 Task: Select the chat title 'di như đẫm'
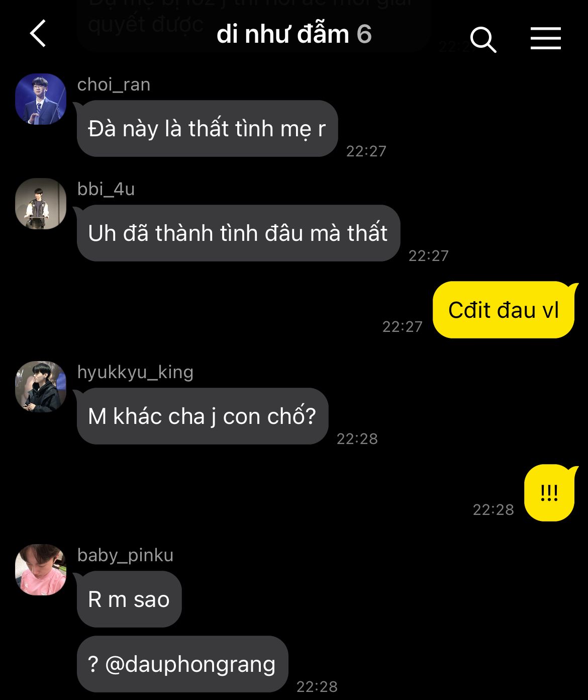tap(283, 34)
